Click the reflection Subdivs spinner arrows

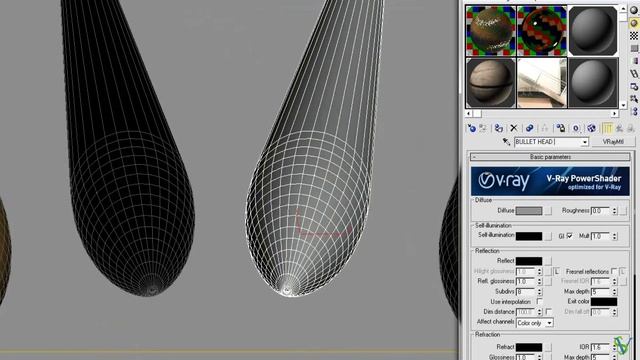(x=539, y=291)
